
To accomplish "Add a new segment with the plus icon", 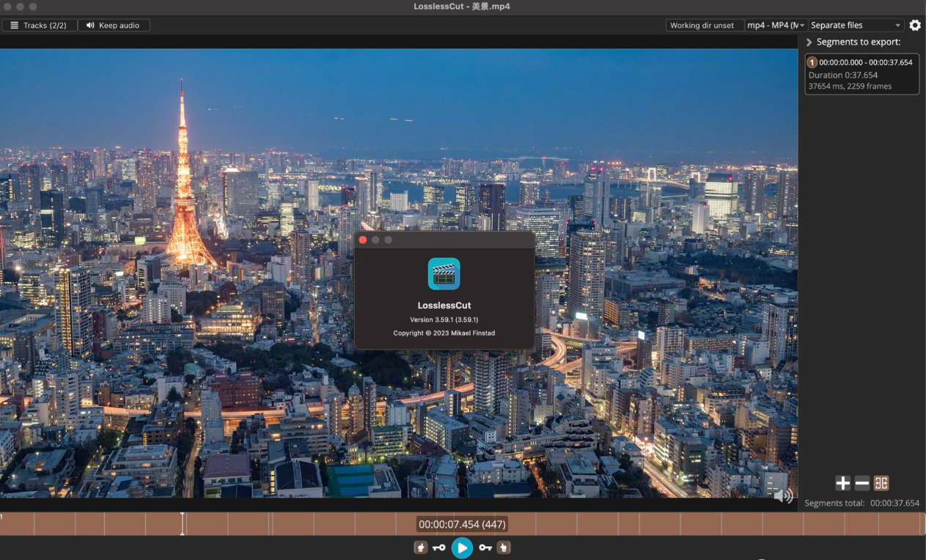I will point(843,483).
